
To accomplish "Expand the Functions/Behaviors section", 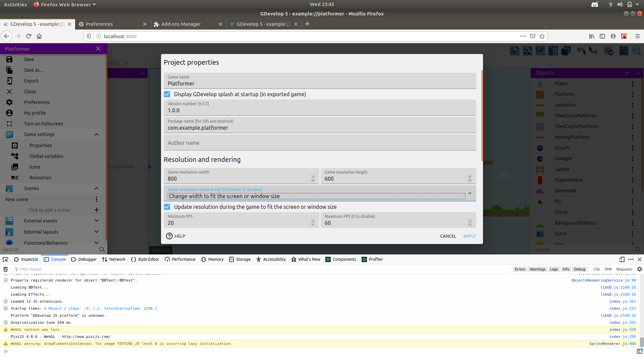I will pyautogui.click(x=97, y=243).
